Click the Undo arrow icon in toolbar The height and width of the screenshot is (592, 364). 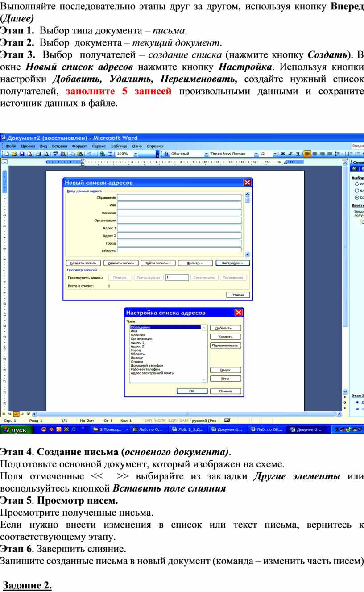89,154
